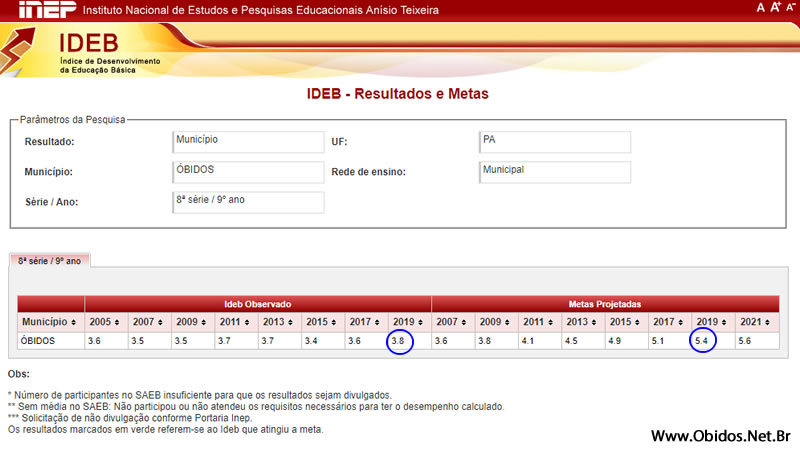Sort by Metas Projetadas 2009 column
Screen dimensions: 800x450
496,322
